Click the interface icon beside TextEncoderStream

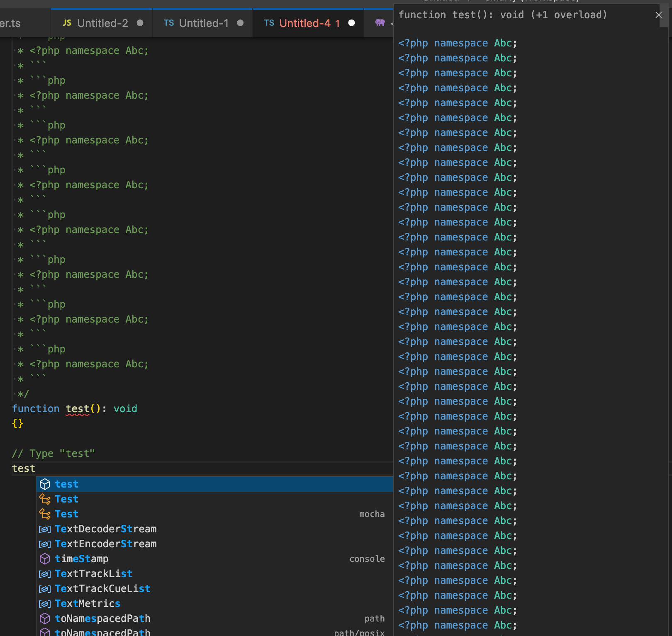[45, 544]
